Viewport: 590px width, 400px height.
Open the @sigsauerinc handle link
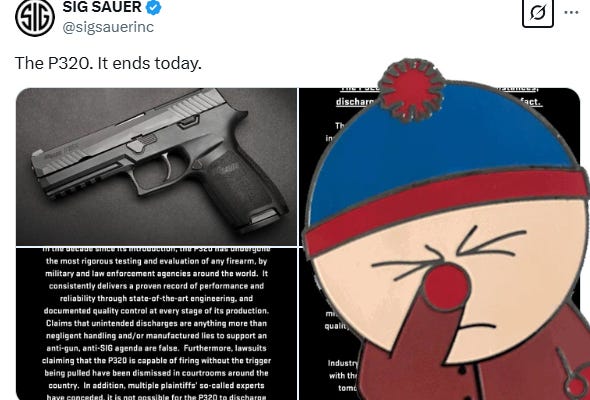pyautogui.click(x=108, y=27)
